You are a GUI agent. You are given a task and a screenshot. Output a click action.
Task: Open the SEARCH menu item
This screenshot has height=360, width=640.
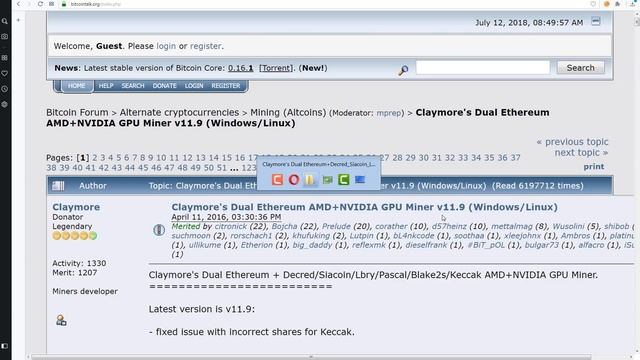(x=133, y=86)
